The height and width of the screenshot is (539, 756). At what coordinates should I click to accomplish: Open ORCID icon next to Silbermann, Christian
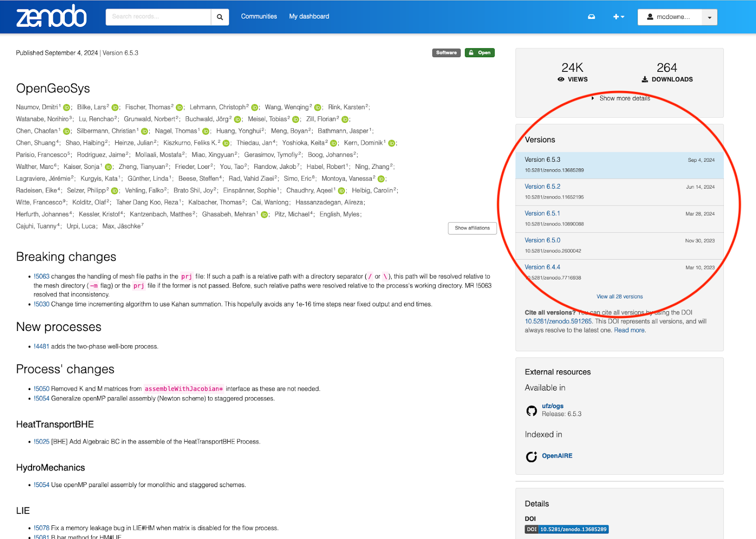[145, 131]
